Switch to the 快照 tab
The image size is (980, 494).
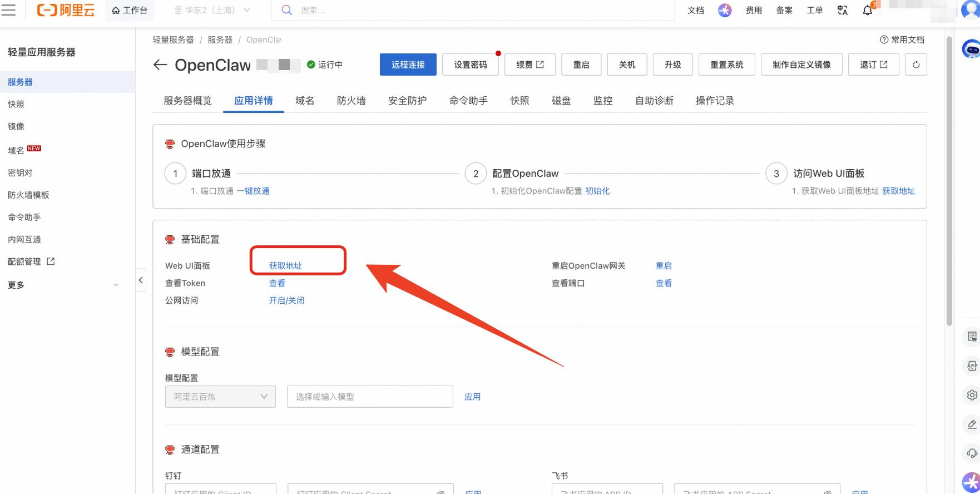point(520,101)
